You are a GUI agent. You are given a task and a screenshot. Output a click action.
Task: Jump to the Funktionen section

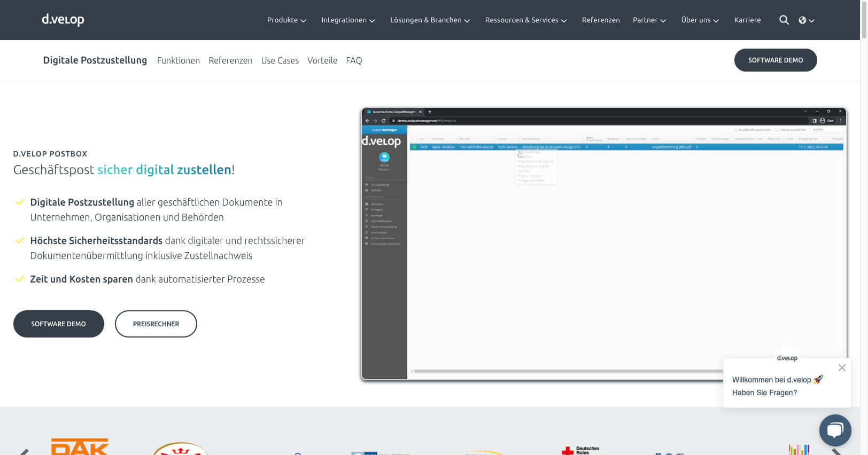tap(179, 60)
